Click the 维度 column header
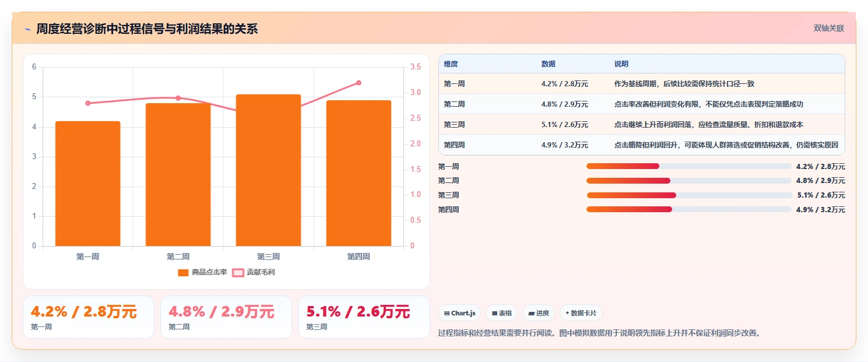The width and height of the screenshot is (868, 362). pyautogui.click(x=451, y=64)
